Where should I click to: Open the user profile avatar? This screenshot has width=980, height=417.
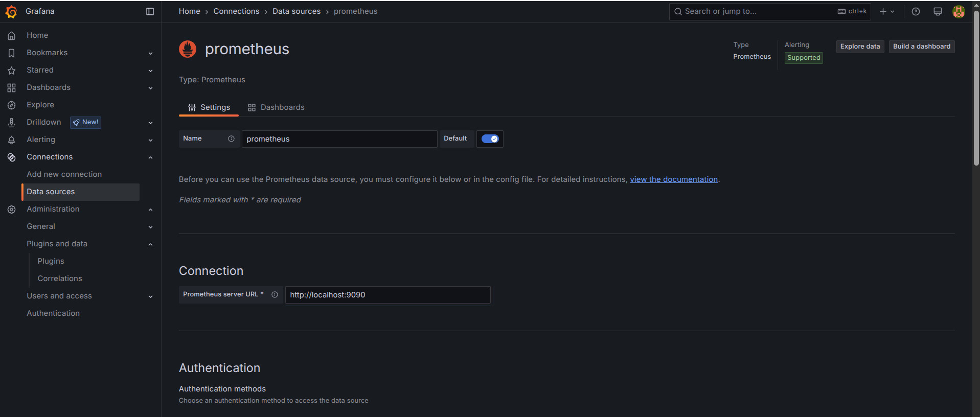[959, 11]
